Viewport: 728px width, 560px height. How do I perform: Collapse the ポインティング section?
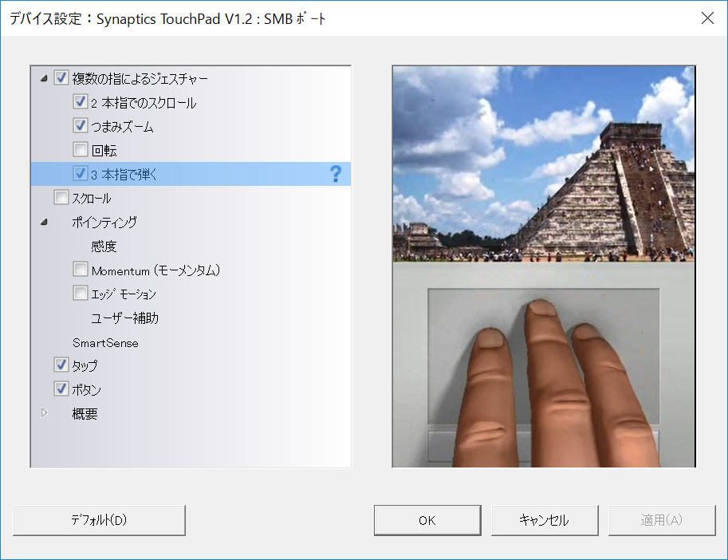click(x=45, y=222)
